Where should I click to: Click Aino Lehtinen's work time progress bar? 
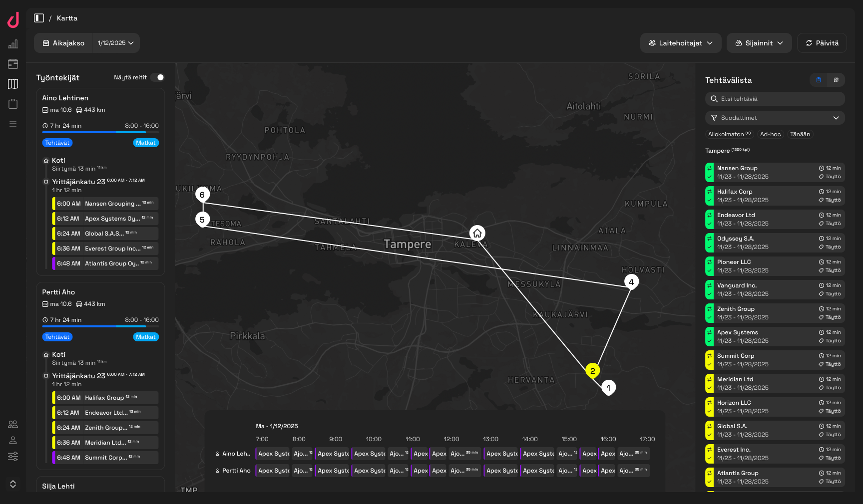pyautogui.click(x=100, y=132)
